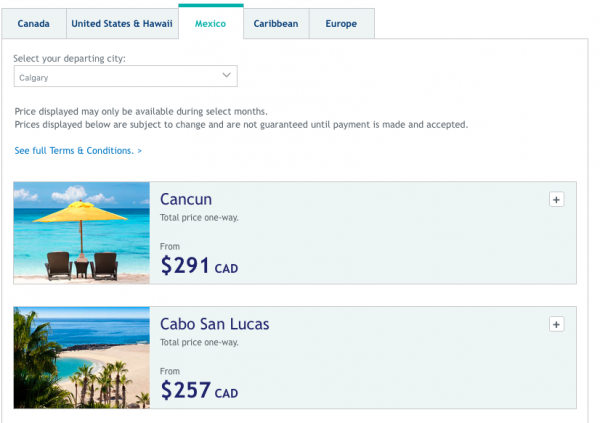Expand the Cancun destination details

click(557, 199)
